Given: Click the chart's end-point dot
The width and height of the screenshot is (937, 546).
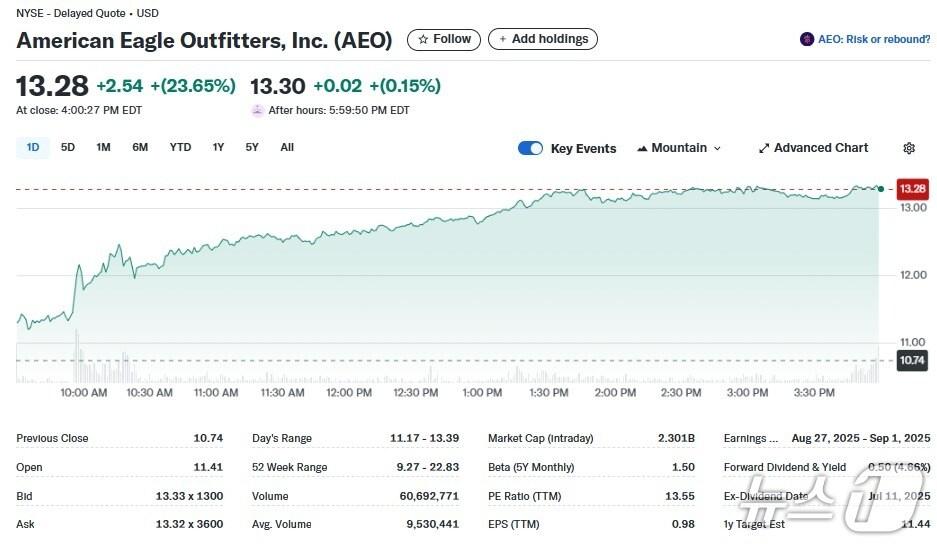Looking at the screenshot, I should tap(880, 188).
